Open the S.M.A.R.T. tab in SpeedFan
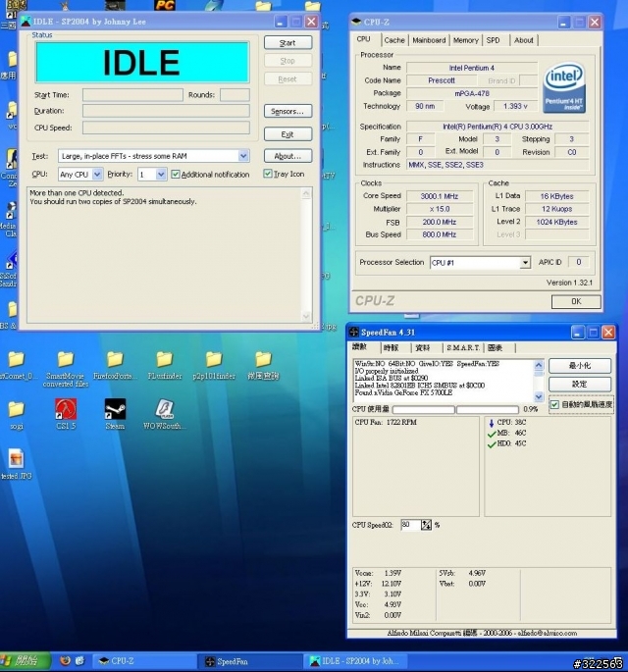 click(x=463, y=347)
